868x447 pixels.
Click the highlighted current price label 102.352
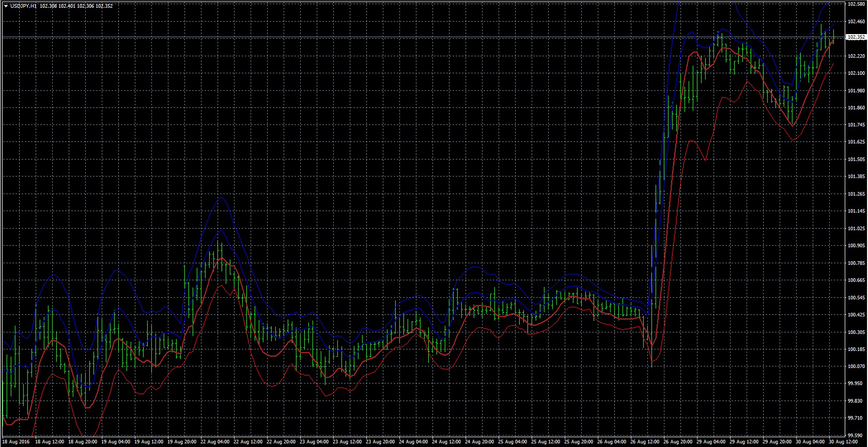[x=856, y=37]
